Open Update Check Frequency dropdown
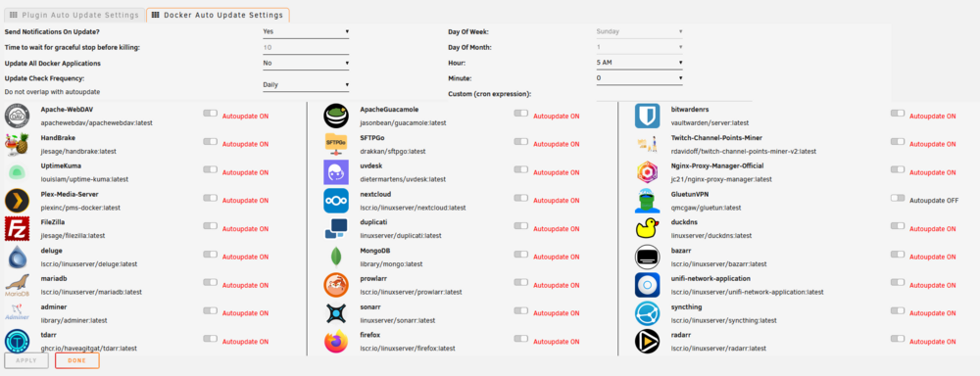Screen dimensions: 980x376 point(306,85)
